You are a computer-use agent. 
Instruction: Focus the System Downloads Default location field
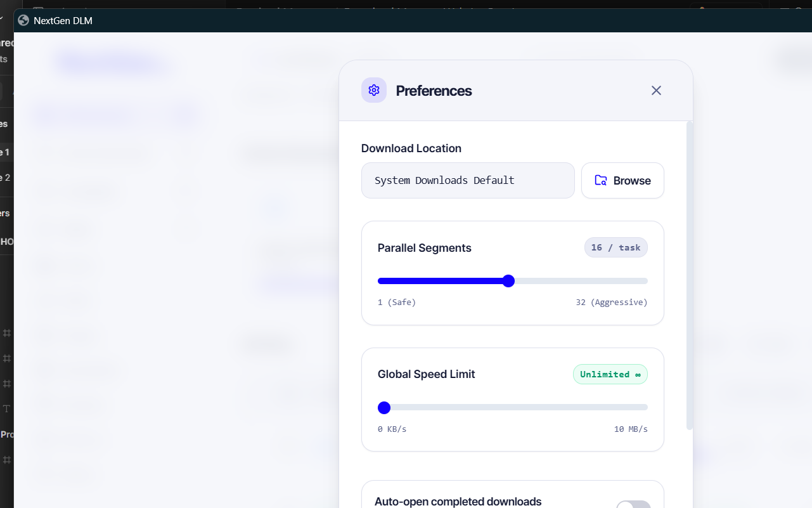pos(468,181)
